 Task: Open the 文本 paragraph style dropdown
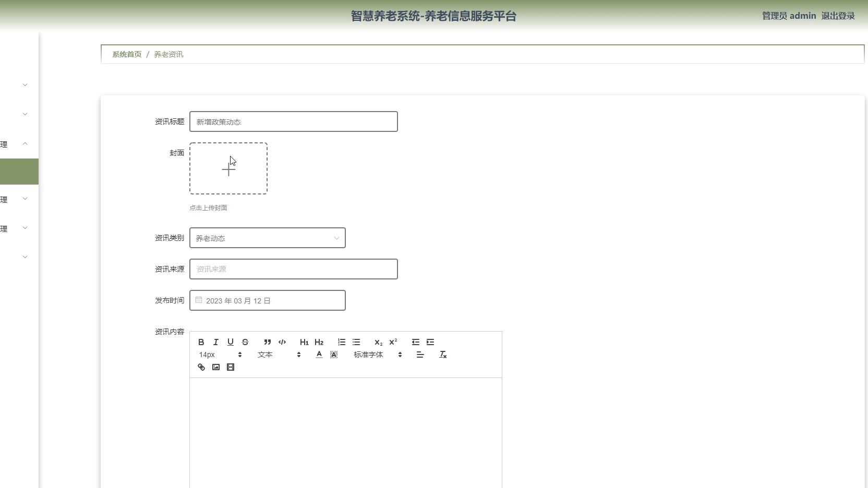[279, 355]
